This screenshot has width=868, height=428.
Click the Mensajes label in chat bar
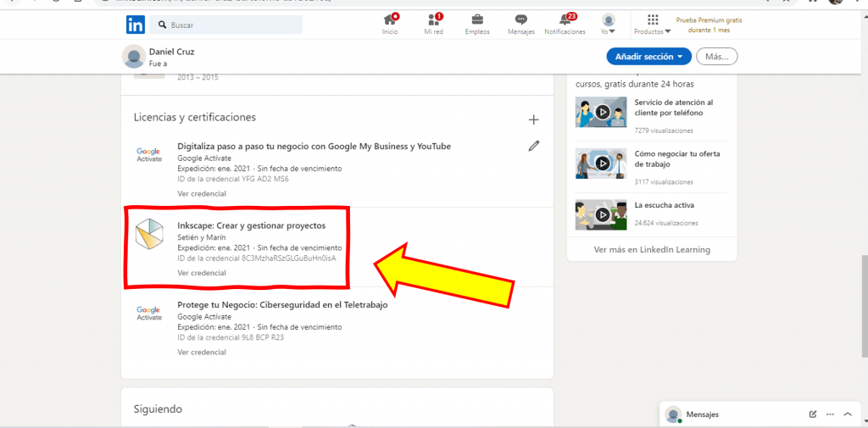(703, 414)
